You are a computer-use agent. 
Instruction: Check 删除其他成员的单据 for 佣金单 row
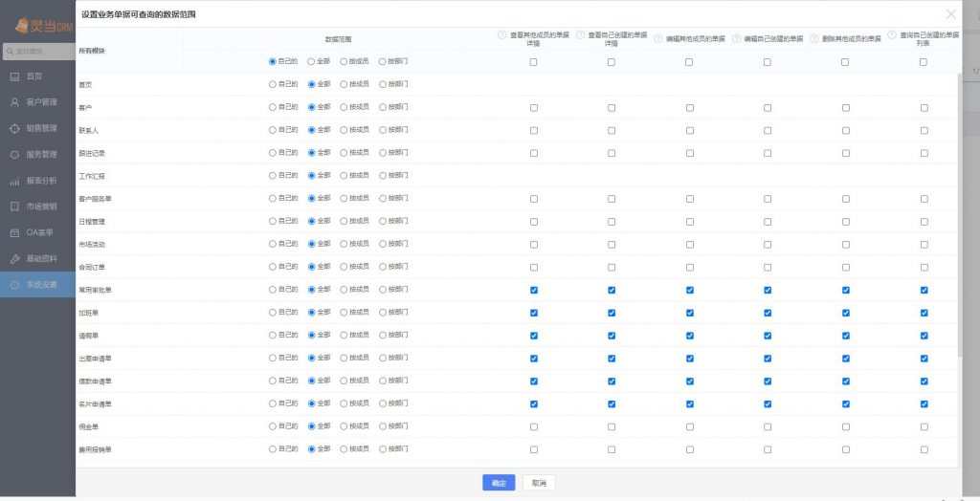[x=846, y=426]
